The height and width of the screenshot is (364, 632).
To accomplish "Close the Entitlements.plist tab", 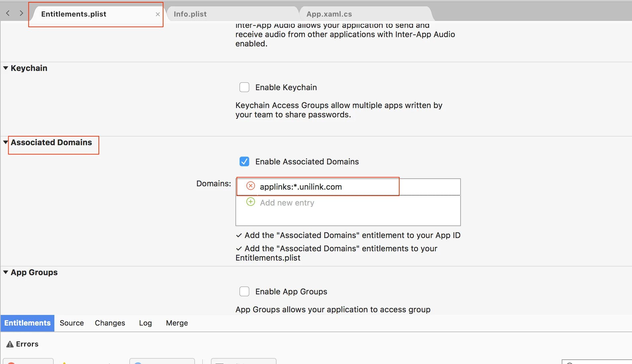I will click(158, 14).
